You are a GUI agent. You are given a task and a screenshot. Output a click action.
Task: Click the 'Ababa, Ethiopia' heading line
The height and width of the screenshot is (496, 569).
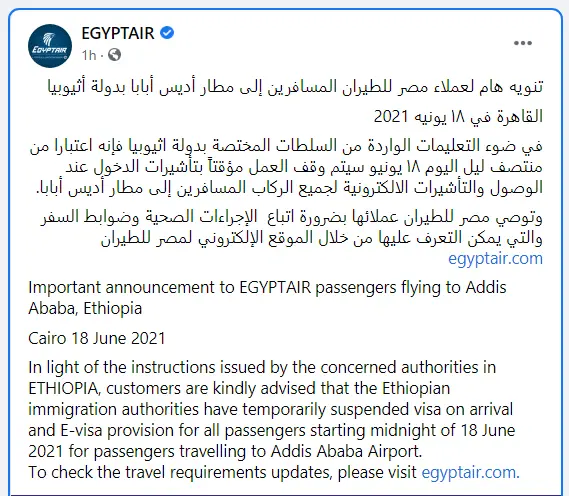85,308
